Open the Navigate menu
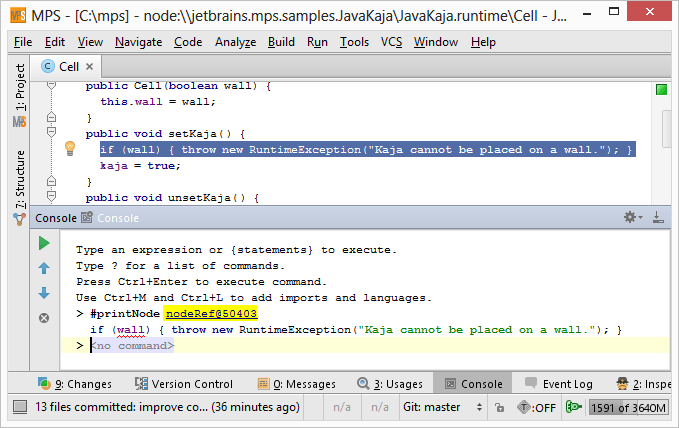The width and height of the screenshot is (679, 428). [x=139, y=42]
